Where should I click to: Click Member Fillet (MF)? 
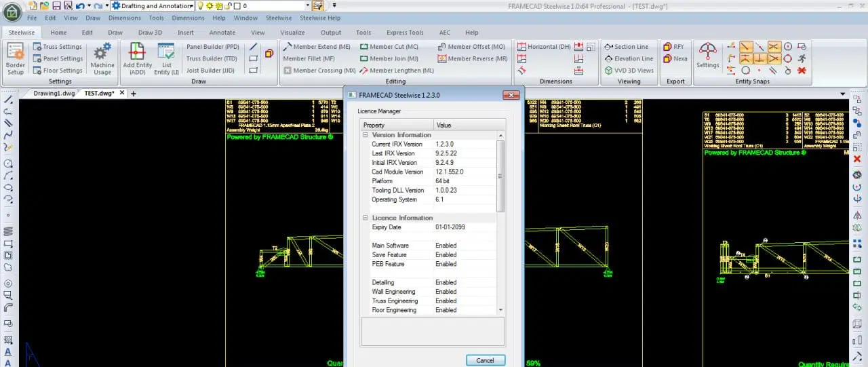click(309, 58)
